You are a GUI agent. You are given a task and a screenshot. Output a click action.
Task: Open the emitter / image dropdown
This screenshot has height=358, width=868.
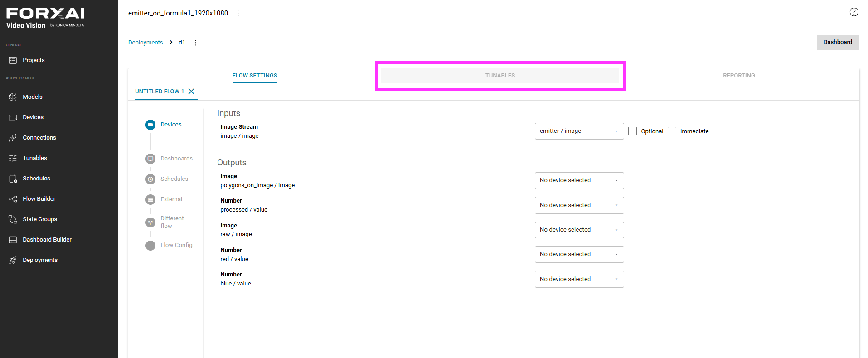579,131
